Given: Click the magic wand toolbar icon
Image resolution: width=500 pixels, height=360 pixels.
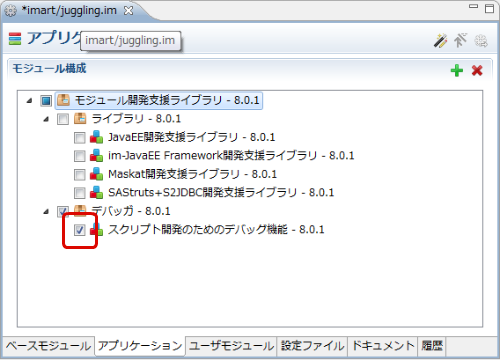Looking at the screenshot, I should (x=440, y=41).
